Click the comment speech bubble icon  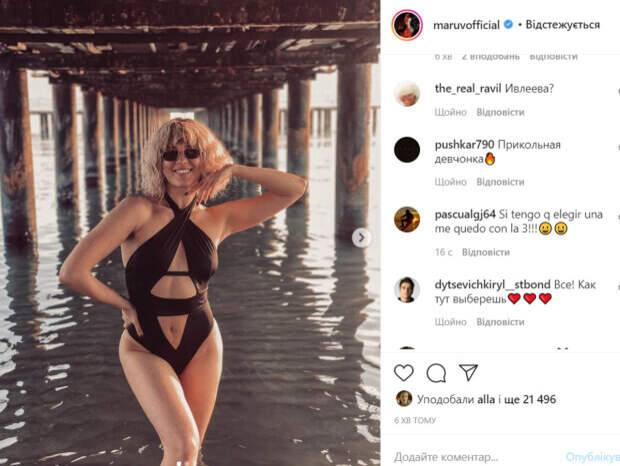436,373
